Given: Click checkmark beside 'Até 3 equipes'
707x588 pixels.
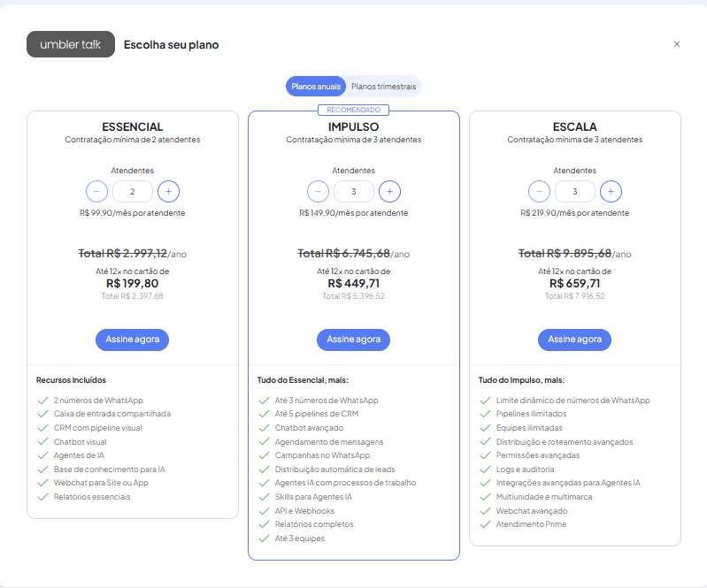Looking at the screenshot, I should coord(265,538).
